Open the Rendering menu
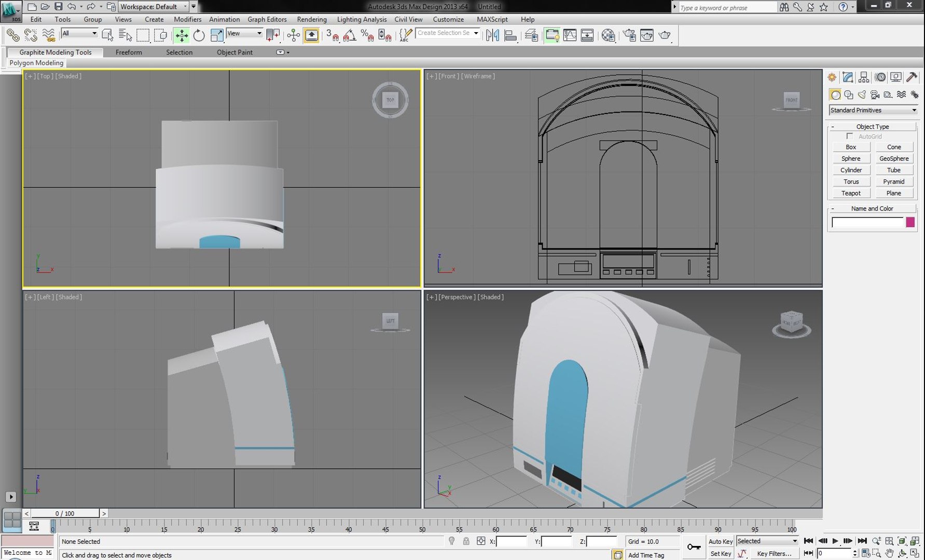Screen dimensions: 925x560 point(312,19)
